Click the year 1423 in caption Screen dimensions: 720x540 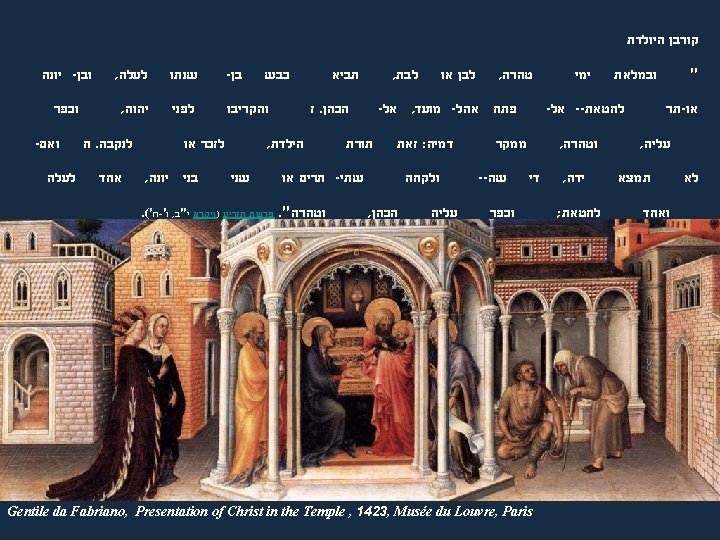click(372, 511)
